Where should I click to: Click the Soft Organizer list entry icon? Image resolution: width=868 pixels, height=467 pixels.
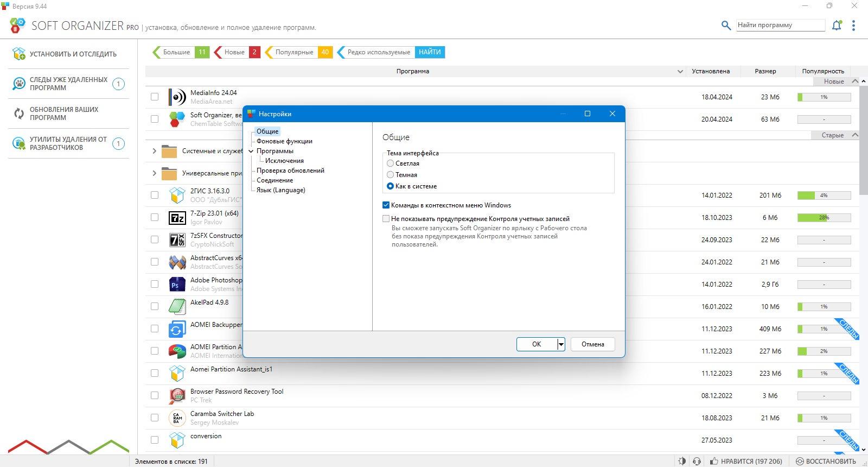[177, 119]
